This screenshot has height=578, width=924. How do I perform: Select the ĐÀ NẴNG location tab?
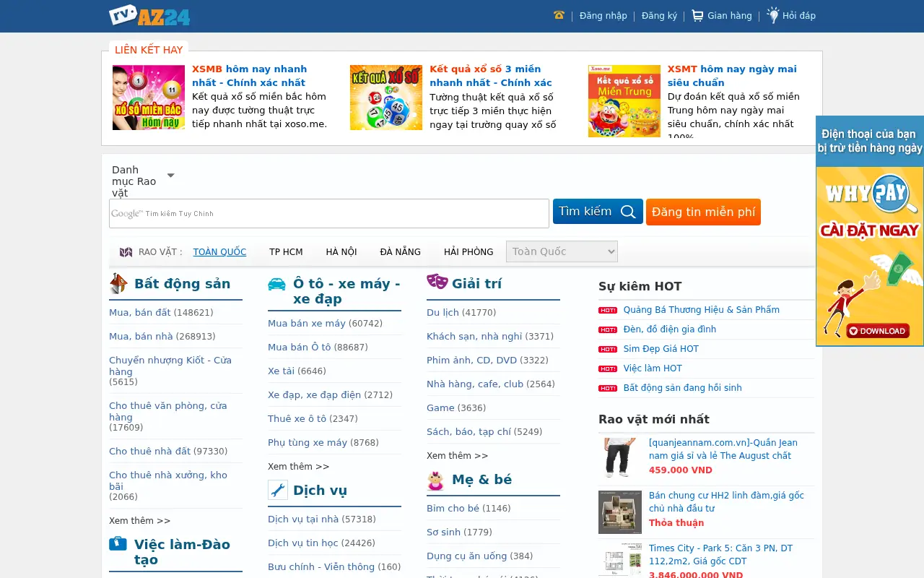pyautogui.click(x=401, y=252)
